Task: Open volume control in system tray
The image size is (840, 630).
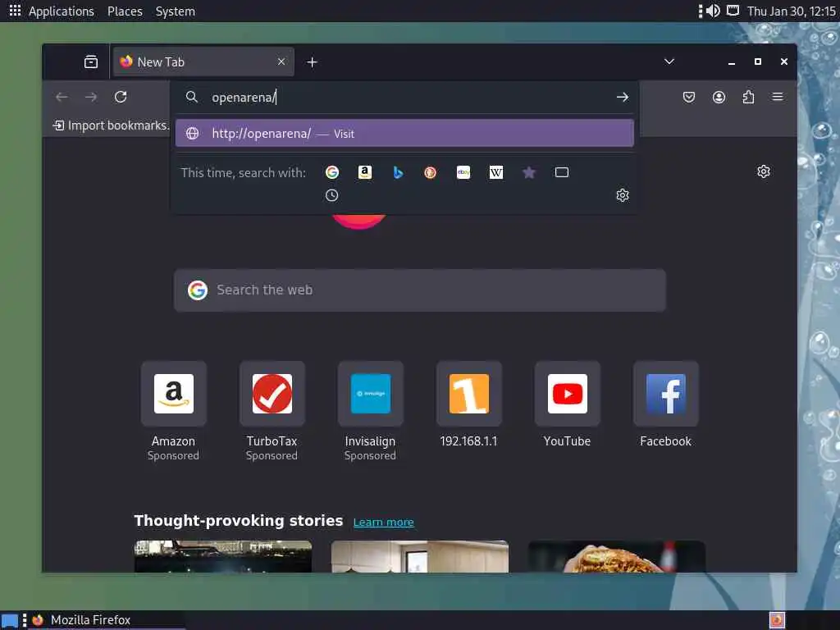Action: [x=713, y=11]
